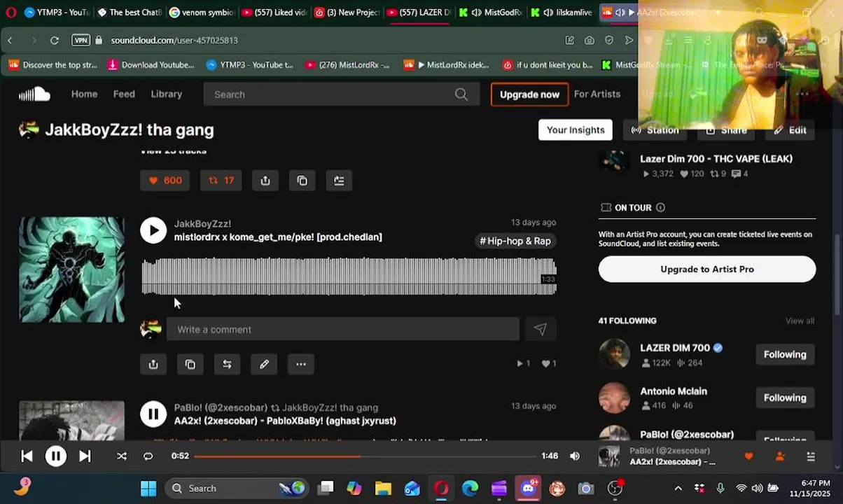Open More options ellipsis for mistlordrx track
843x504 pixels.
[300, 364]
